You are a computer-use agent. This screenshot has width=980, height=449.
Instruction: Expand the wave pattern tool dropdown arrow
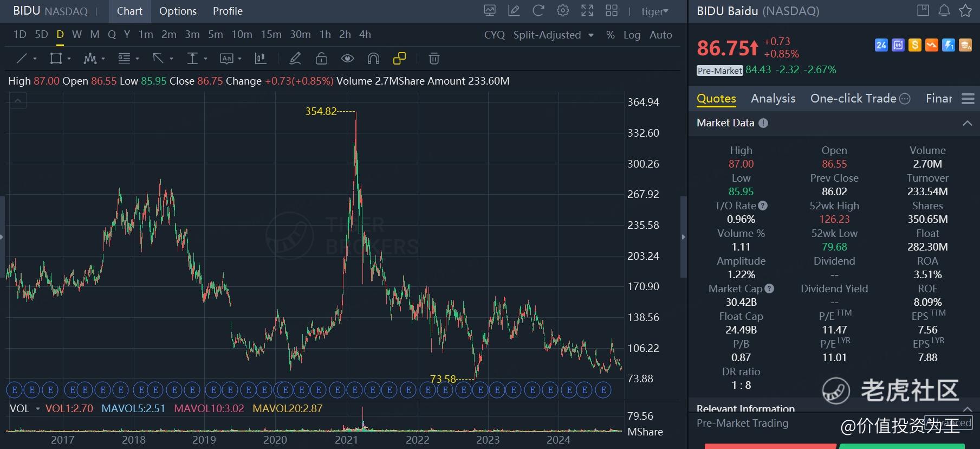103,59
